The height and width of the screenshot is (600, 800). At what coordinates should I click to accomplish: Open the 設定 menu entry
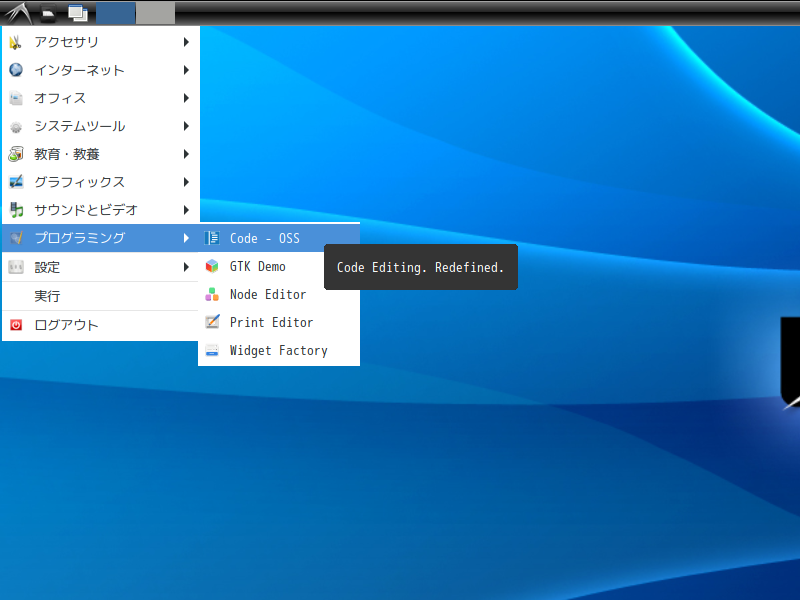[101, 267]
